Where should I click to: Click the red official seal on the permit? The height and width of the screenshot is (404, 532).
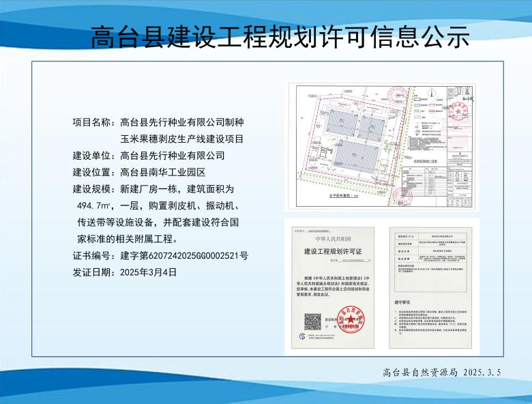coord(351,319)
